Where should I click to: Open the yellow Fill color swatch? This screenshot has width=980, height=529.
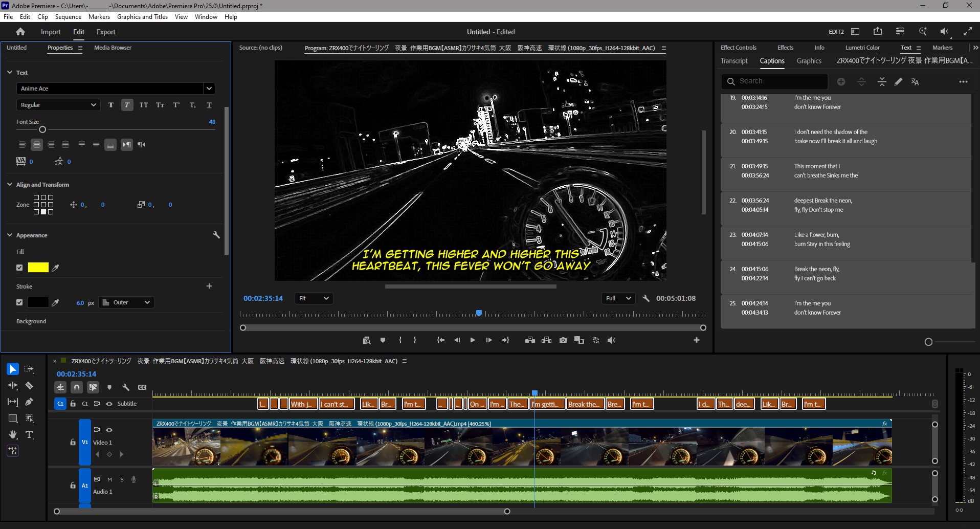[38, 268]
